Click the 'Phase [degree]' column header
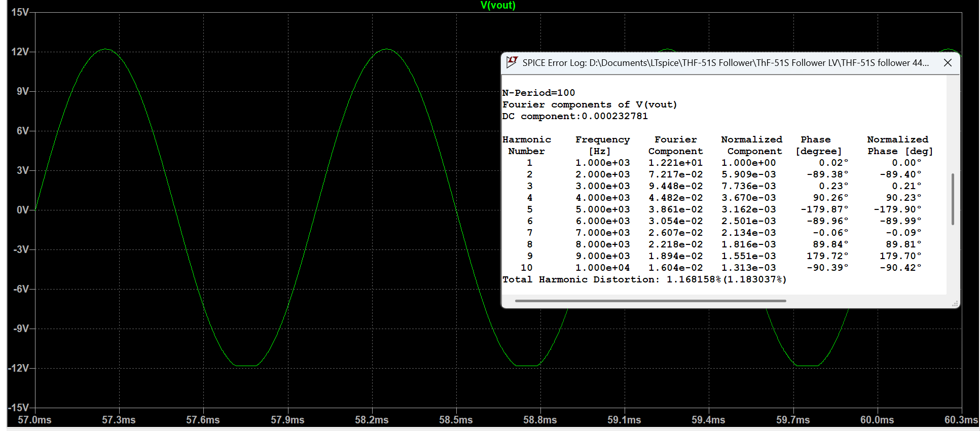 (818, 145)
